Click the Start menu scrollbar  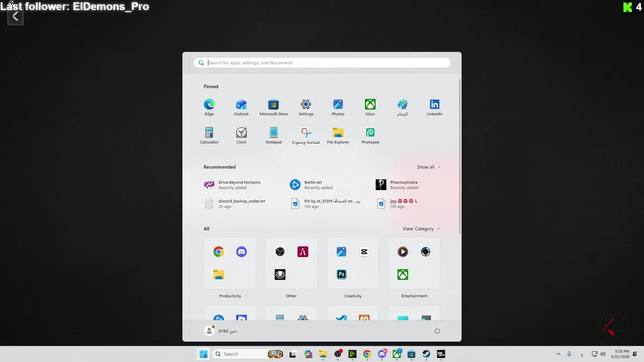[460, 156]
